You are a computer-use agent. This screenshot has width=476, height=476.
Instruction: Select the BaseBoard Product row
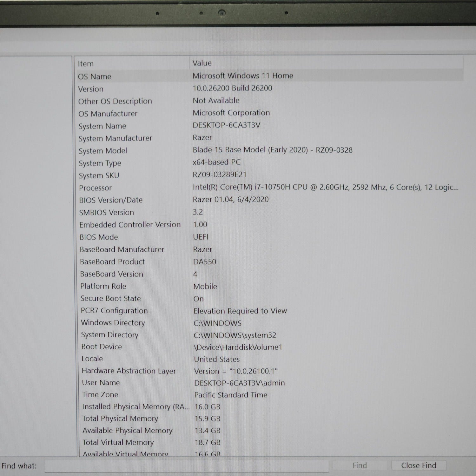coord(112,262)
